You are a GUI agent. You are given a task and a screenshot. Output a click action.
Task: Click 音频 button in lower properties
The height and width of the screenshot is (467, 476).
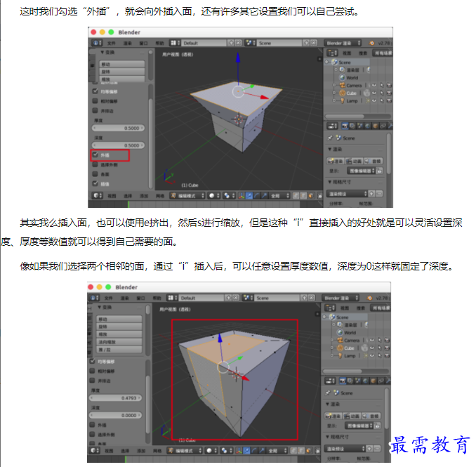coord(371,416)
